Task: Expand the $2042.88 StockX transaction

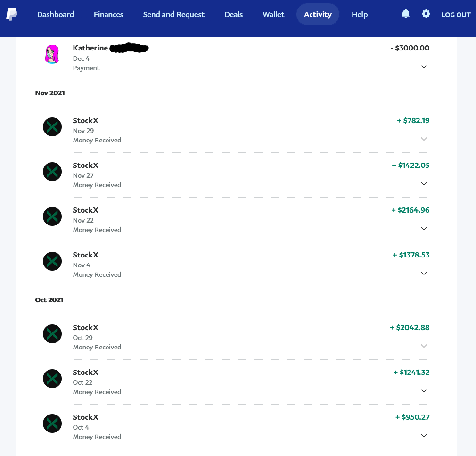Action: (x=424, y=346)
